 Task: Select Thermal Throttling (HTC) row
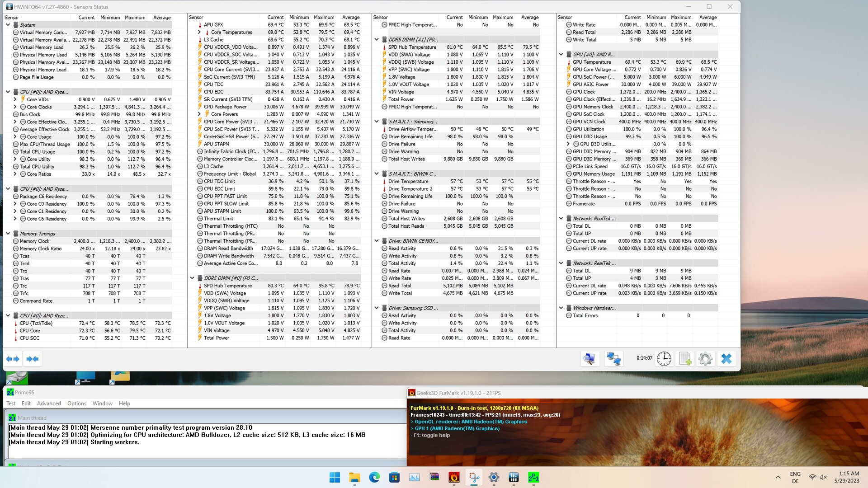pos(278,226)
